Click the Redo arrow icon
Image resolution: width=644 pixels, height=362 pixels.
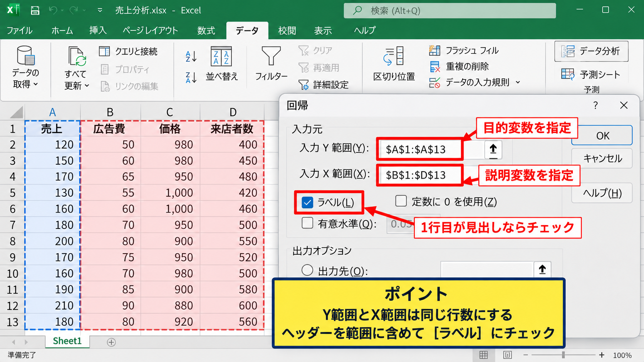[x=74, y=10]
